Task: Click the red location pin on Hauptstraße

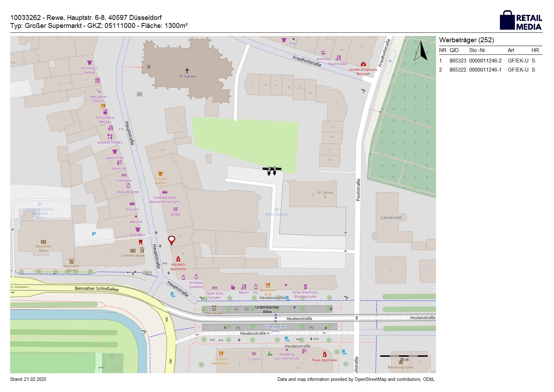Action: click(x=171, y=240)
